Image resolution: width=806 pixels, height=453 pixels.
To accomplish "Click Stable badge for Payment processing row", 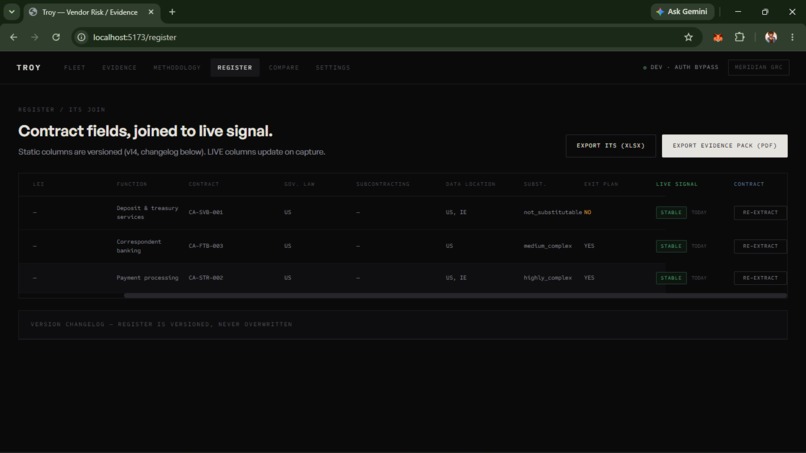I will pyautogui.click(x=671, y=278).
